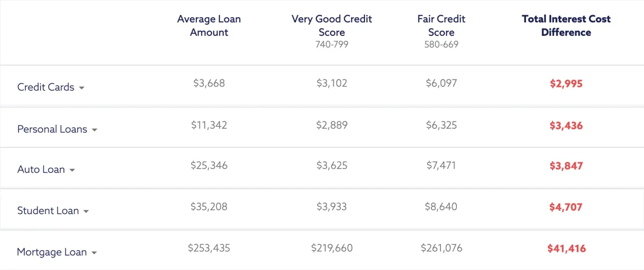Screen dimensions: 644x270
Task: Expand the Student Loan dropdown arrow
Action: (x=86, y=211)
